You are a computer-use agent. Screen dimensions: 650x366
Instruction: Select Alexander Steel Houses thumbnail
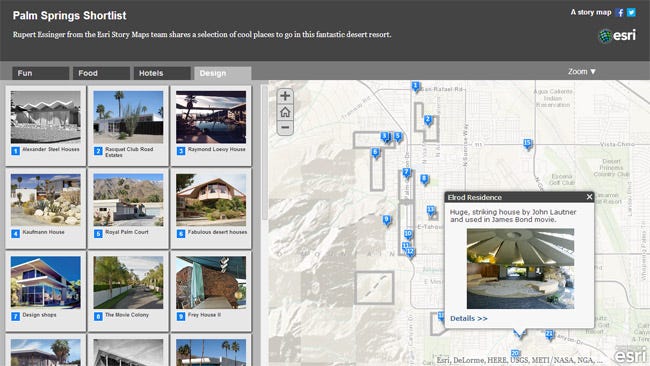tap(46, 117)
